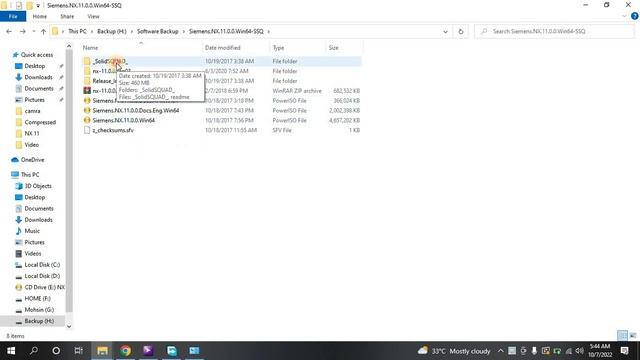Click the forward navigation arrow
Image resolution: width=640 pixels, height=360 pixels.
[23, 31]
